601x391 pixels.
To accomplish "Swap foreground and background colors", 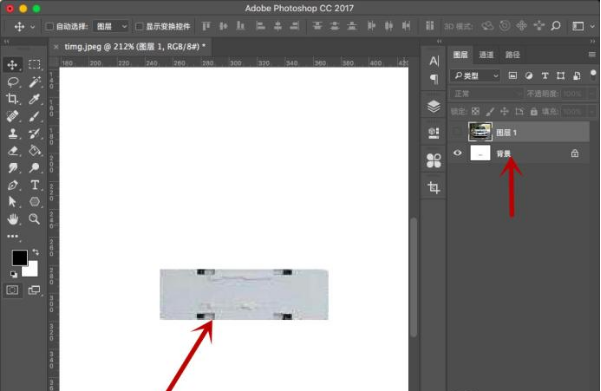I will [35, 252].
